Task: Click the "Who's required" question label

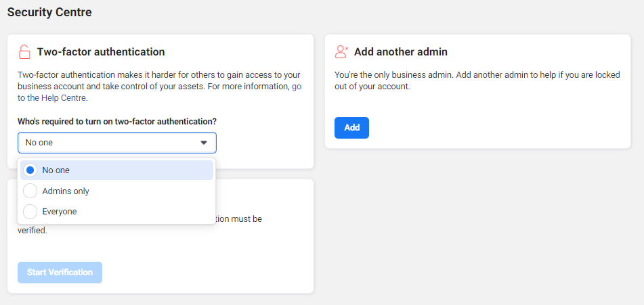Action: [x=116, y=122]
